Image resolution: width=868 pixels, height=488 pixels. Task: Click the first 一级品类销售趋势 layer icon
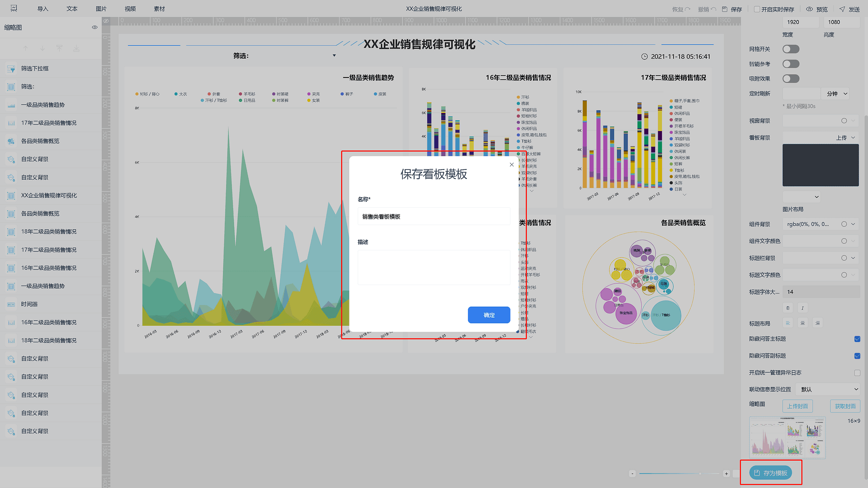(x=11, y=105)
